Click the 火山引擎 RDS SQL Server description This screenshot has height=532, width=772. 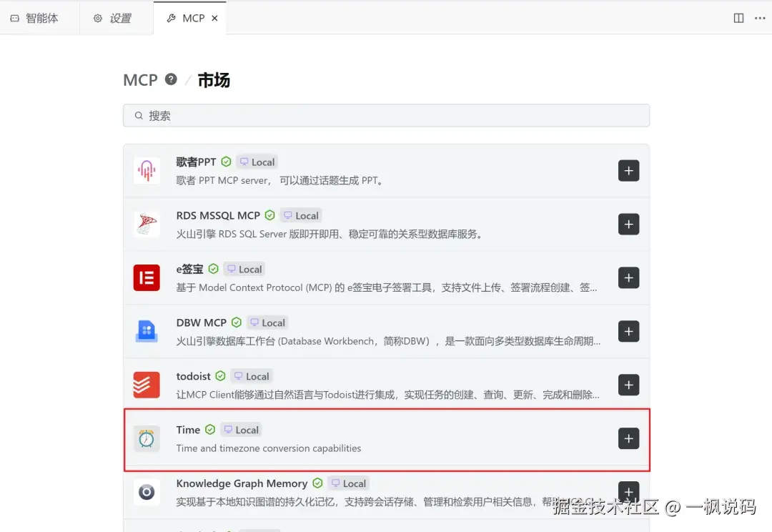[329, 234]
